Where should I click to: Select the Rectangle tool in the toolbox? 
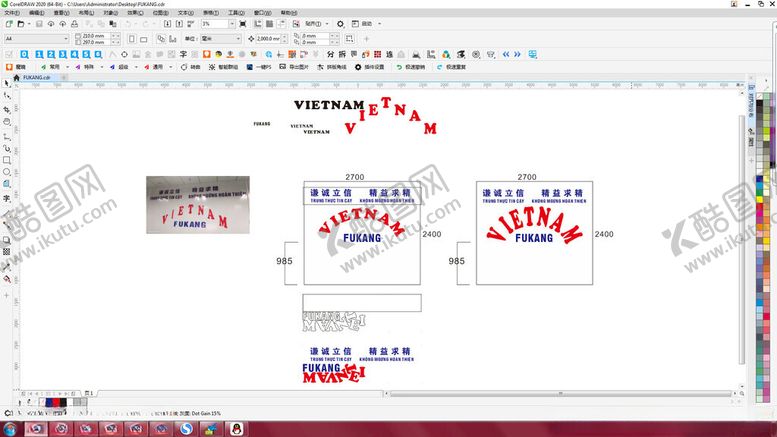(x=7, y=160)
